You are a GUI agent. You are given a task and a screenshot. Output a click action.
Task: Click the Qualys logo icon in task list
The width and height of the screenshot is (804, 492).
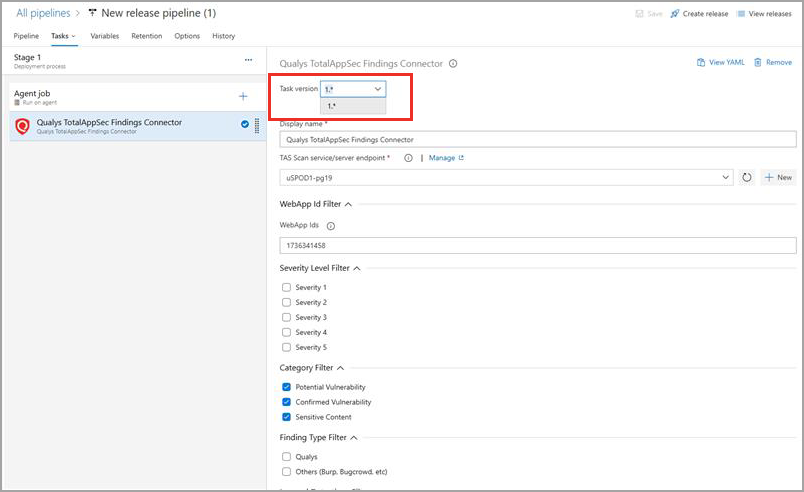tap(22, 126)
